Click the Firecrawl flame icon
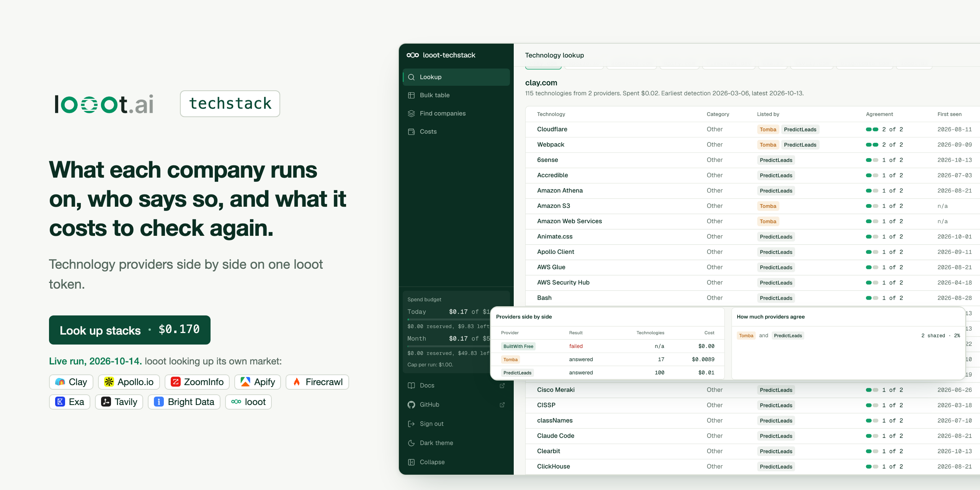980x490 pixels. click(x=297, y=382)
